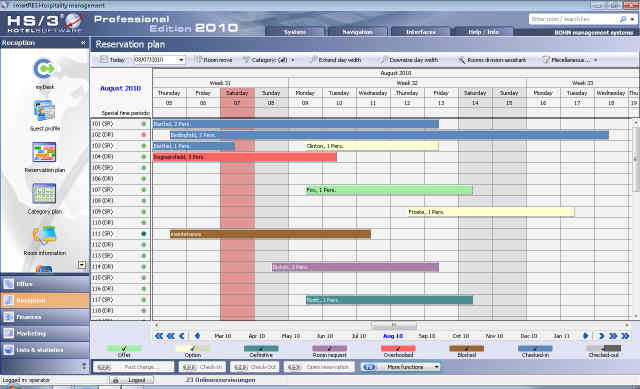Open the Guest profile icon
Viewport: 640px width, 389px height.
[44, 110]
